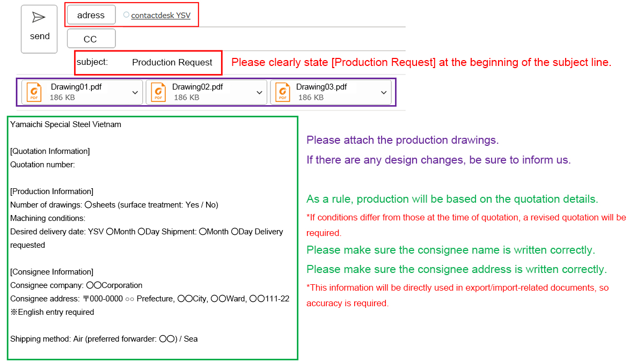Viewport: 644px width, 362px height.
Task: Click the Production Request subject text
Action: click(172, 62)
